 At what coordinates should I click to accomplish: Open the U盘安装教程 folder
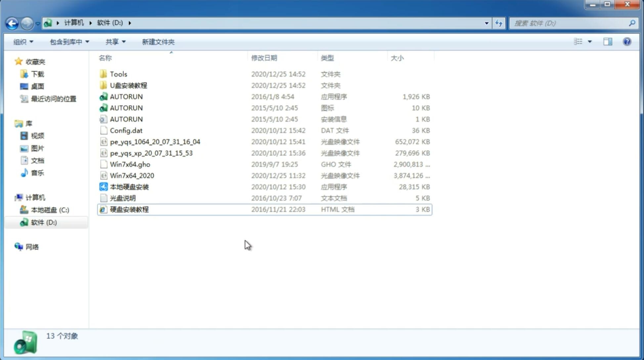tap(128, 85)
